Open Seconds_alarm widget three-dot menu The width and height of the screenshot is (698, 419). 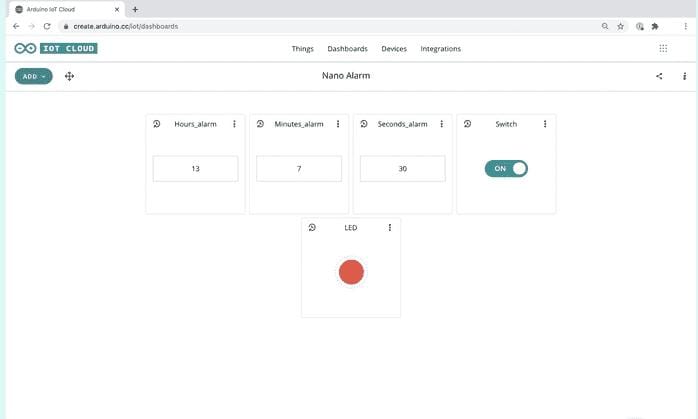click(442, 124)
